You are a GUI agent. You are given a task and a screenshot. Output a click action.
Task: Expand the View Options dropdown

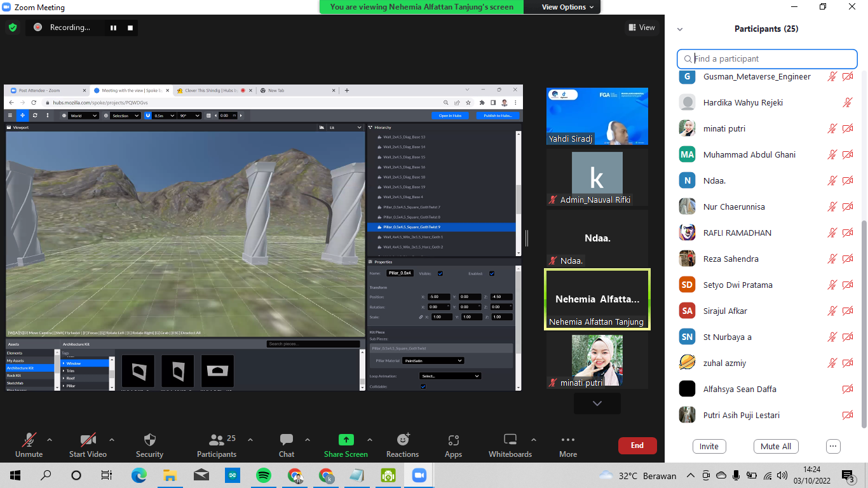(x=567, y=7)
